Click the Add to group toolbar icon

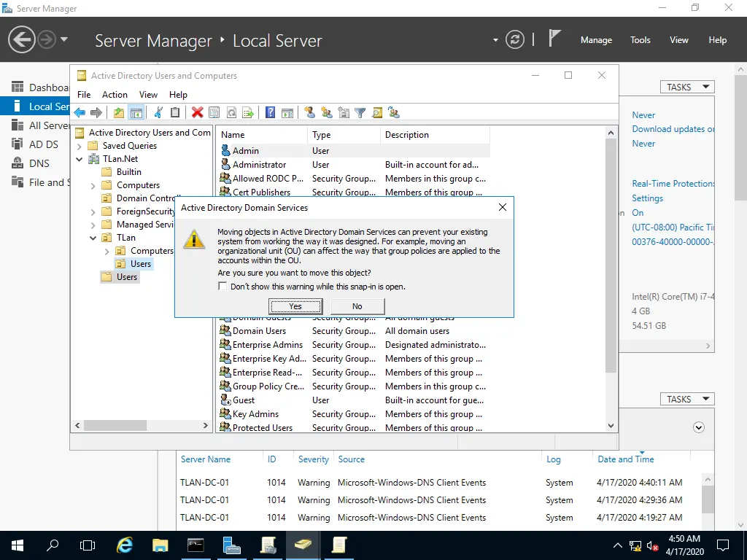tap(394, 113)
